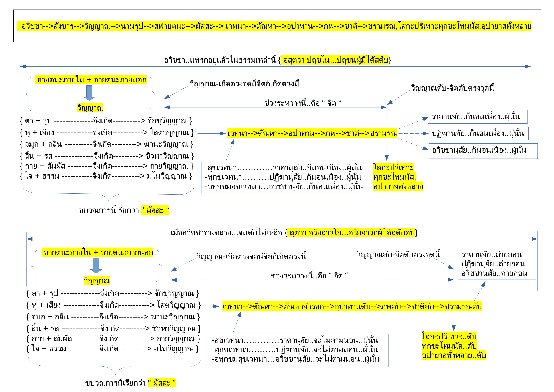Click row ลิ้น + รส ชิวหาวิญญาณ in lower diagram
This screenshot has height=392, width=554.
pos(113,328)
